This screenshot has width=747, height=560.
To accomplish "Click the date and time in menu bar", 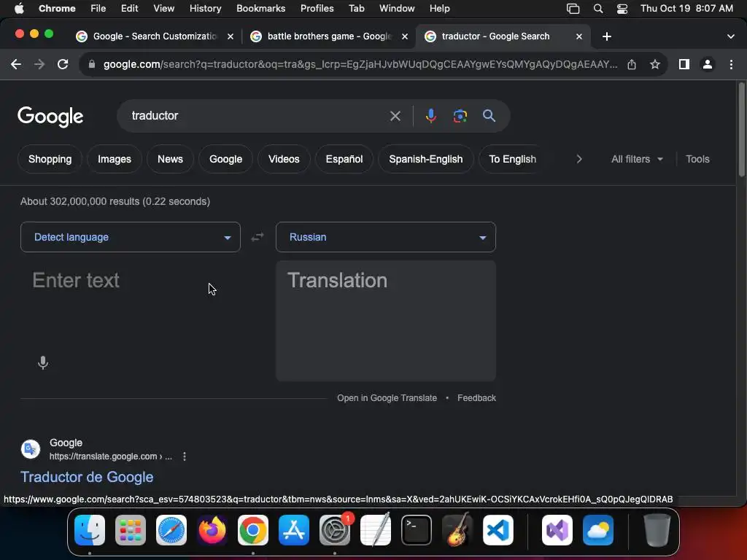I will point(686,9).
